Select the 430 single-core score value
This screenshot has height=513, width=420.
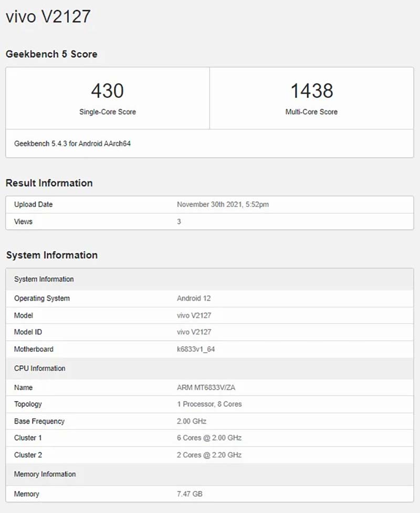tap(108, 90)
